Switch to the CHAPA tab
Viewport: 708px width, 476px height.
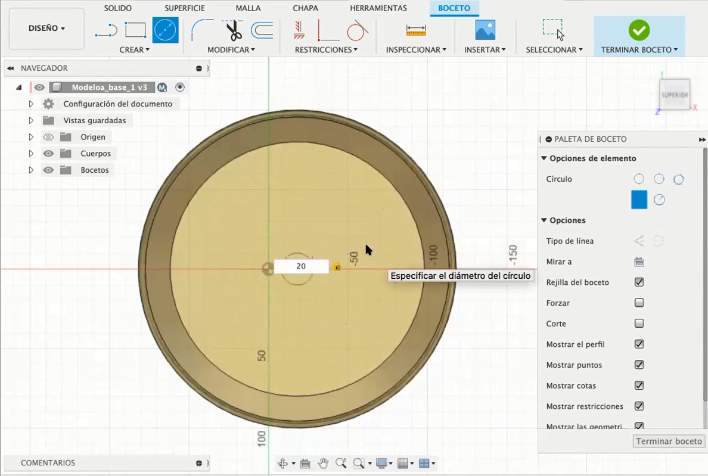click(x=305, y=8)
